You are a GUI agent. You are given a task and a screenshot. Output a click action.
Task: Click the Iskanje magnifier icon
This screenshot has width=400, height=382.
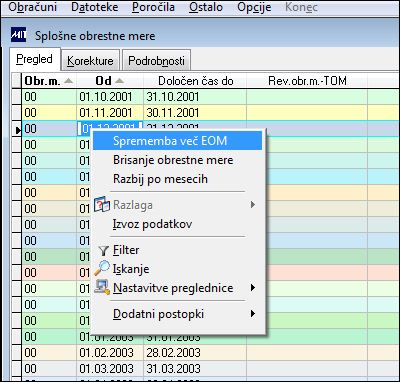pos(102,269)
